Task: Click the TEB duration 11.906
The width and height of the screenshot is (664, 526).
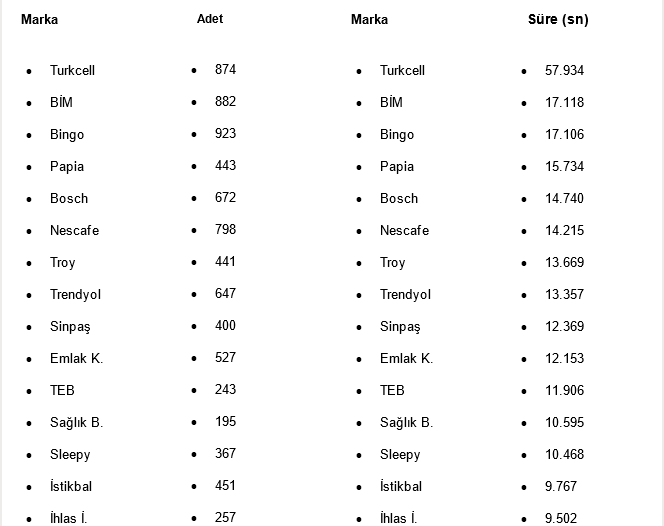Action: 564,391
